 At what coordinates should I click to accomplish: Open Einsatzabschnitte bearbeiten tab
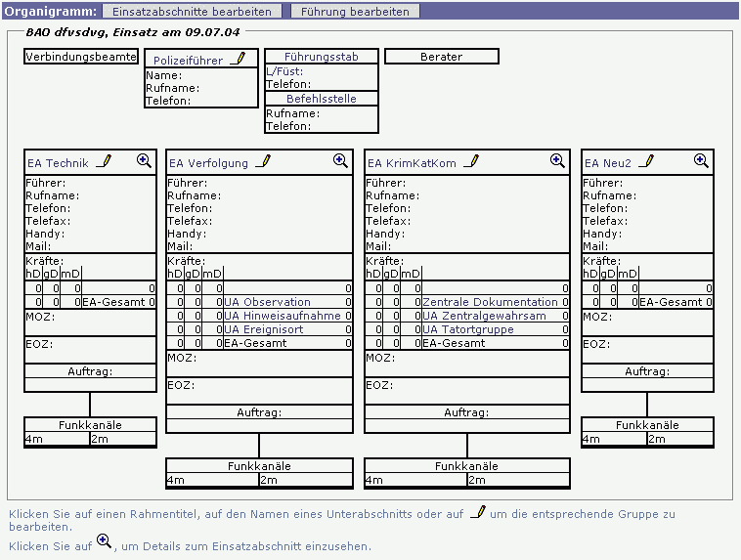pyautogui.click(x=191, y=11)
